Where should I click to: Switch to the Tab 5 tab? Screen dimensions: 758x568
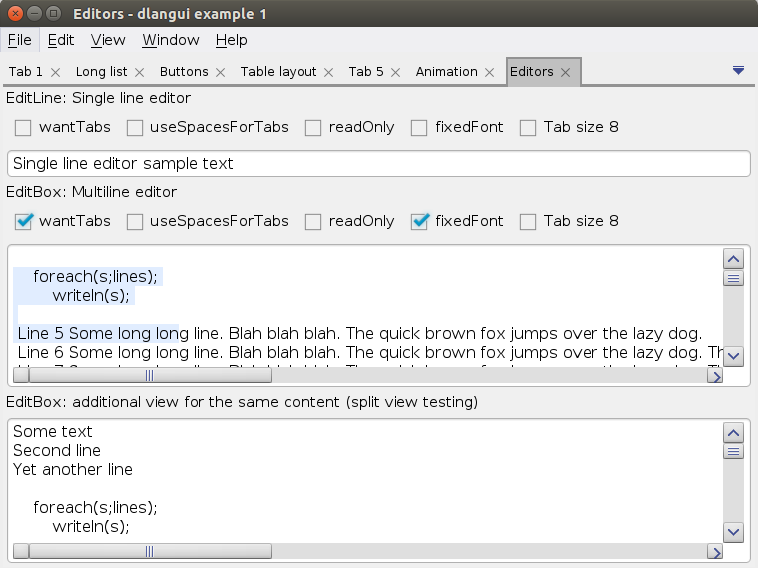pyautogui.click(x=365, y=72)
